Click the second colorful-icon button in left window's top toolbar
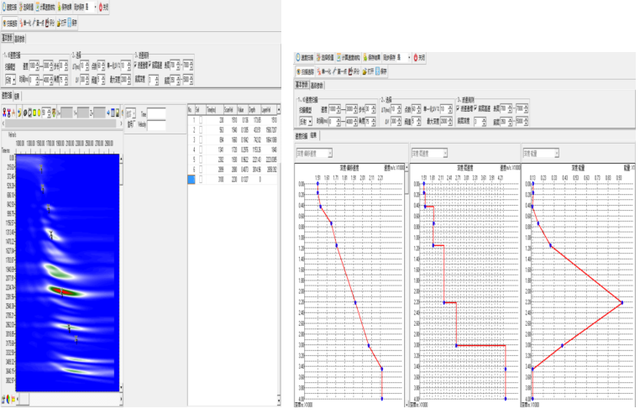This screenshot has height=414, width=640. point(26,7)
